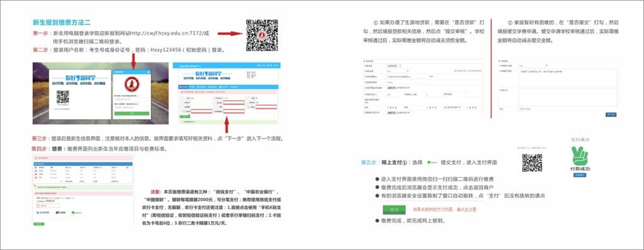The height and width of the screenshot is (250, 644).
Task: Click the payment QR code beside 支付成功
Action: 533,163
